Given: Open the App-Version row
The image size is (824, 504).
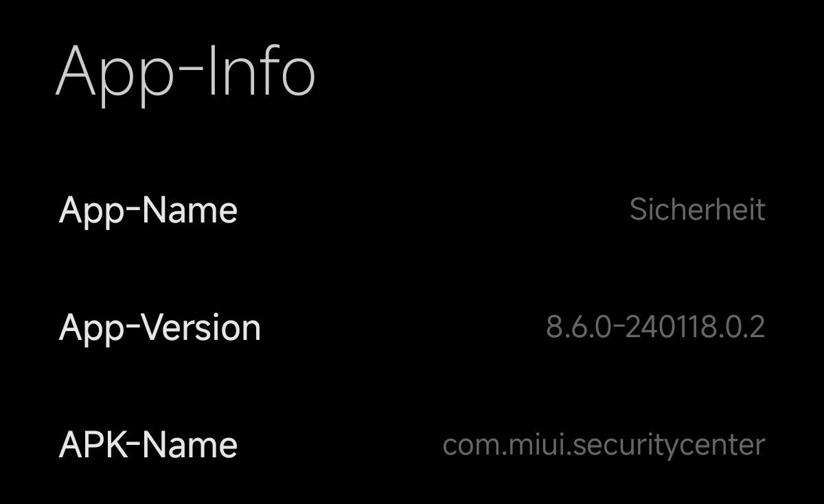Looking at the screenshot, I should (x=412, y=328).
